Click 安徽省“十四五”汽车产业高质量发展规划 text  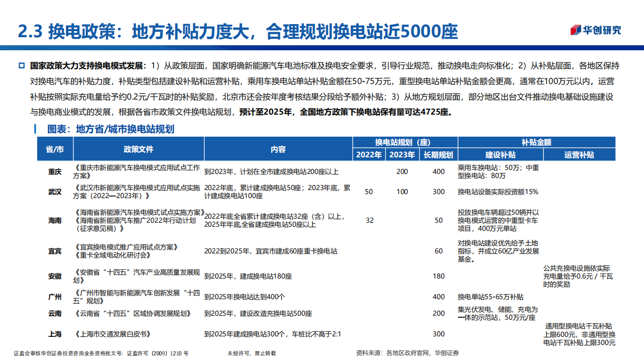tap(136, 276)
